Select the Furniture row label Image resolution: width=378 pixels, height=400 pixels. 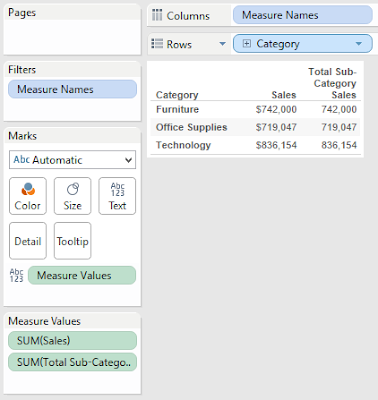(177, 109)
